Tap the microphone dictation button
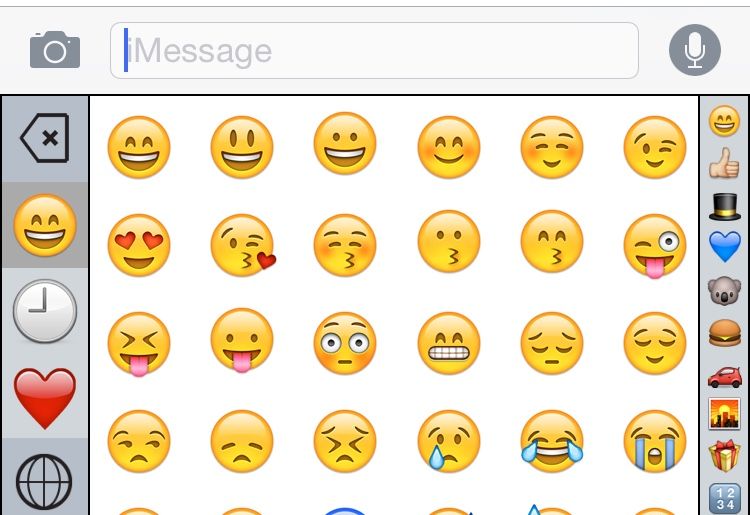 [x=695, y=50]
